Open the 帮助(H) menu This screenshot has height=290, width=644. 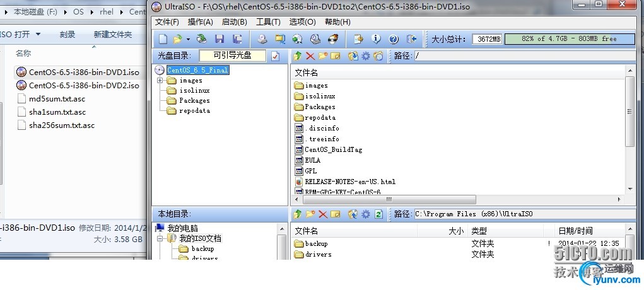pyautogui.click(x=337, y=22)
